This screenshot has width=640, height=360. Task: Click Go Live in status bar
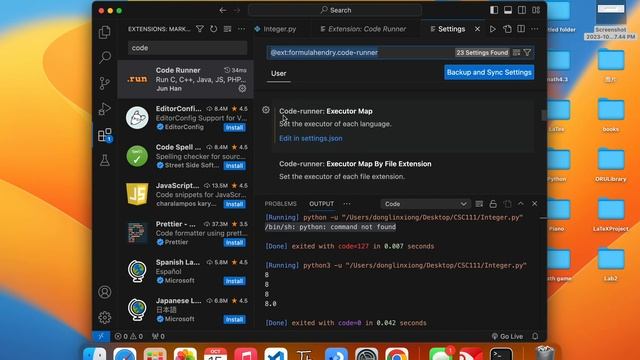point(507,336)
